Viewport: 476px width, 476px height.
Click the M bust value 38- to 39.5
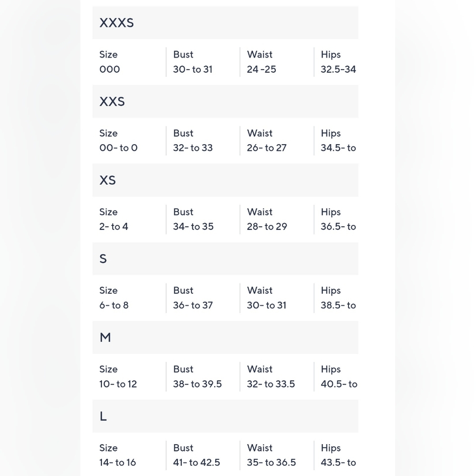198,384
